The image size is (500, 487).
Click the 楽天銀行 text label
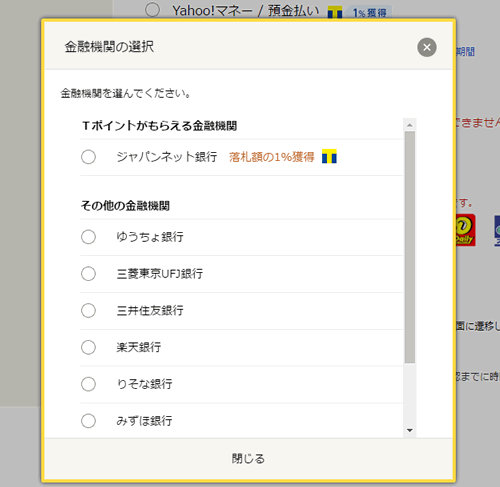tap(139, 347)
